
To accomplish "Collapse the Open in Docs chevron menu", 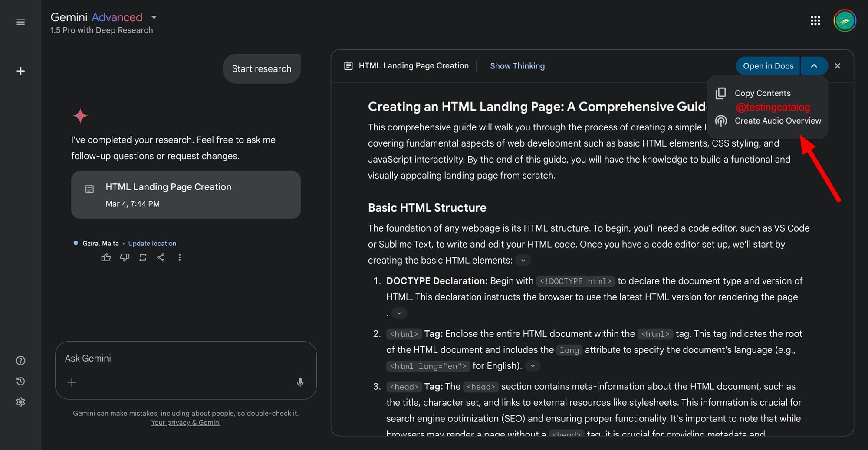I will click(x=814, y=66).
